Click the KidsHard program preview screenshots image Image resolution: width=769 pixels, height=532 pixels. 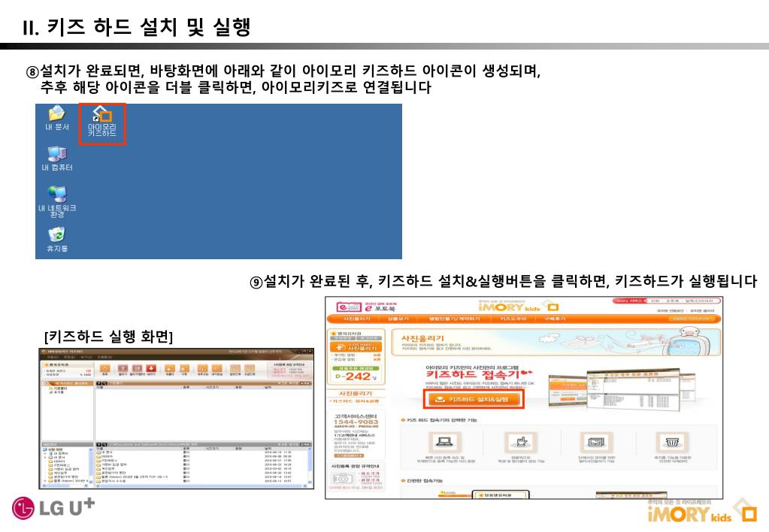621,388
